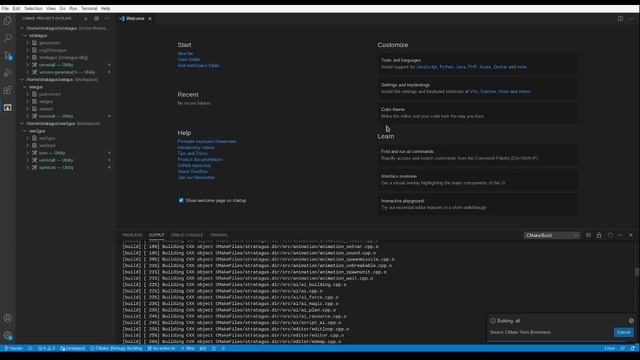Image resolution: width=640 pixels, height=360 pixels.
Task: Open the Edit menu
Action: [x=16, y=8]
